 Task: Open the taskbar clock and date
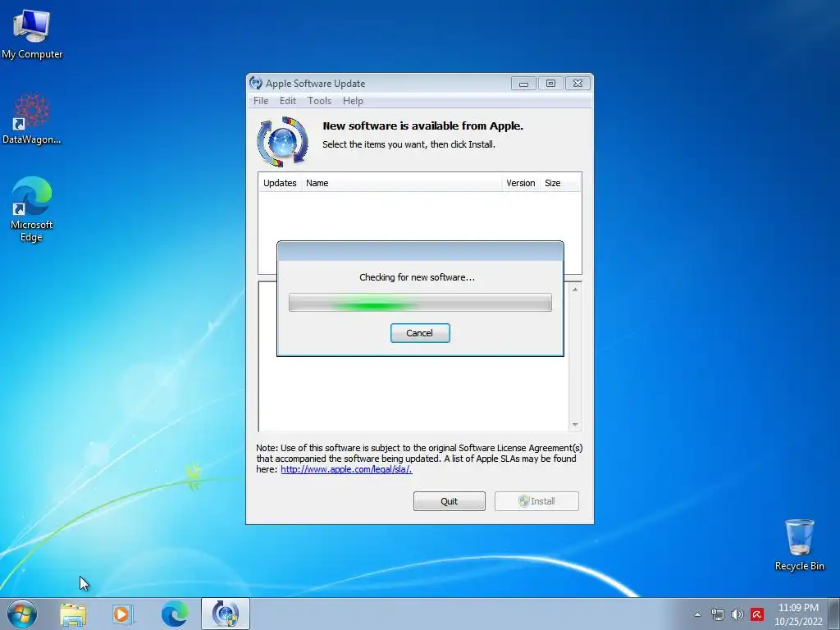coord(798,614)
